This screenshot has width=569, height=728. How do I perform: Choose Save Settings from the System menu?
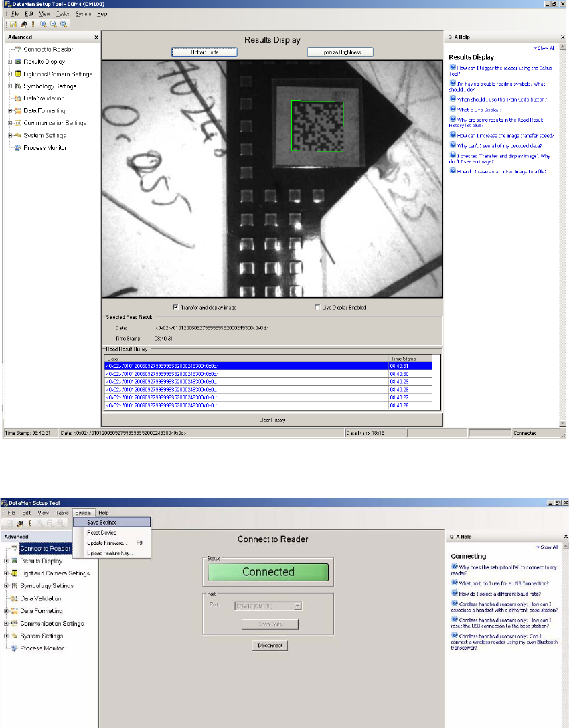tap(112, 523)
